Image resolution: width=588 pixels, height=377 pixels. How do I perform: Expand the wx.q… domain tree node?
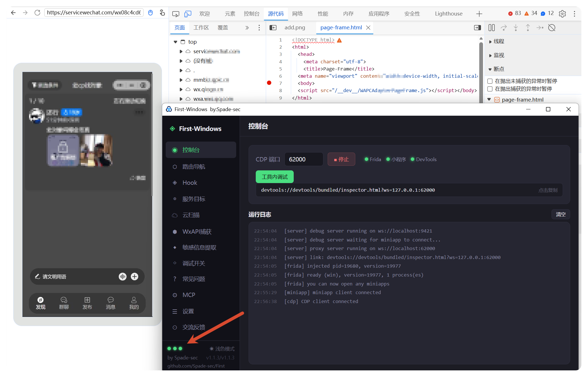click(x=181, y=90)
